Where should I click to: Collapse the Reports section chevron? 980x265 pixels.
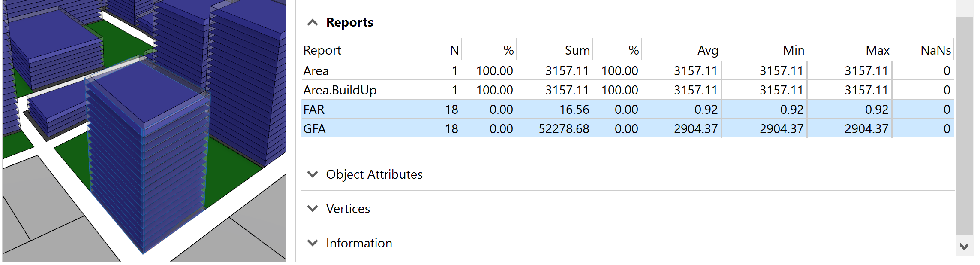pyautogui.click(x=313, y=23)
